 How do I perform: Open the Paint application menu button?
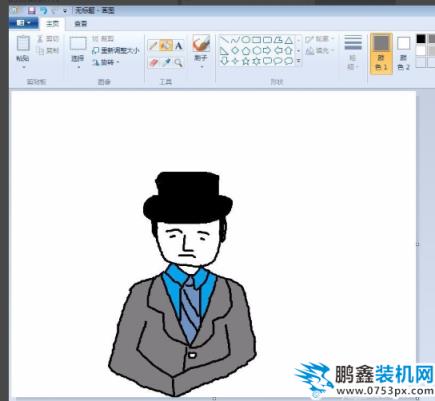[x=23, y=23]
